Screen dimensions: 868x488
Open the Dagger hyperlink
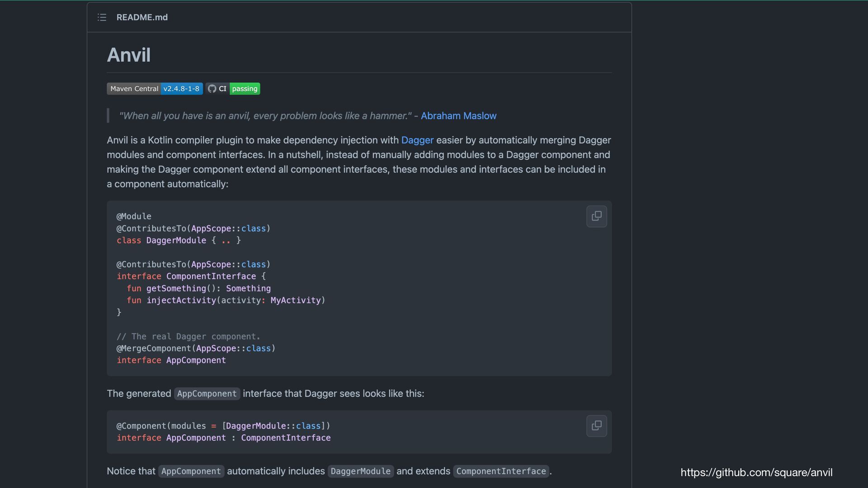click(x=417, y=140)
